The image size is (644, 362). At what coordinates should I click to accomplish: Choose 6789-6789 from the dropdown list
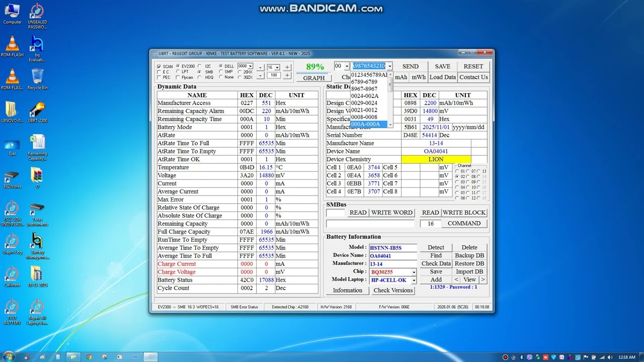point(369,82)
